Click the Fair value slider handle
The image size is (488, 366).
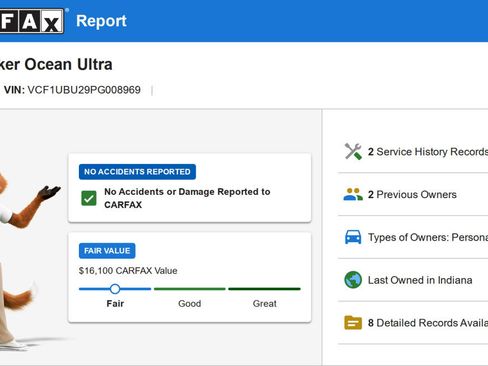pyautogui.click(x=115, y=289)
